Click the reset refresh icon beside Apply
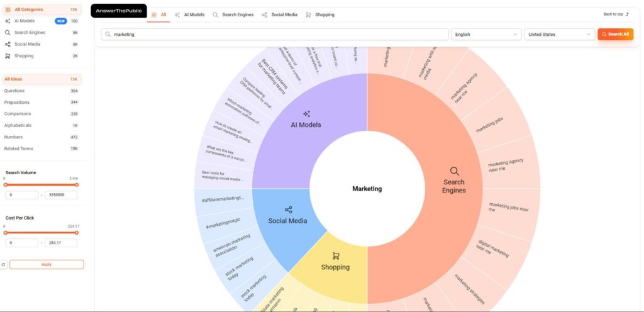The height and width of the screenshot is (312, 644). 3,265
